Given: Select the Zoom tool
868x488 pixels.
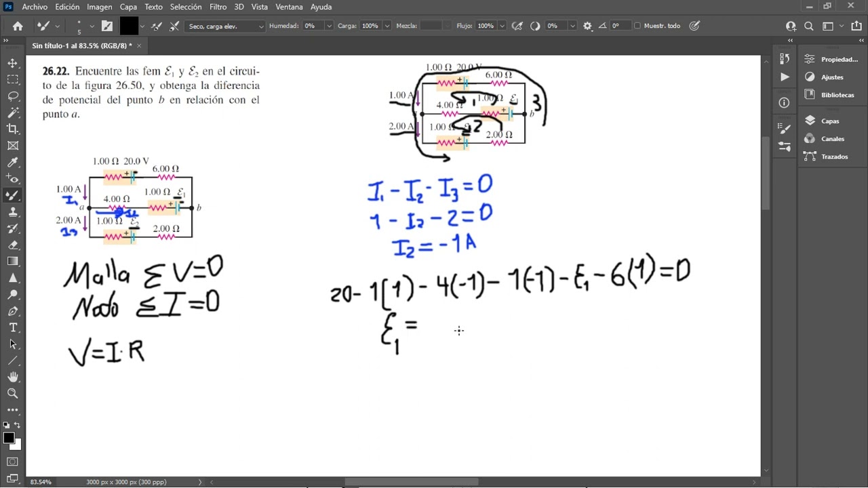Looking at the screenshot, I should (x=12, y=393).
